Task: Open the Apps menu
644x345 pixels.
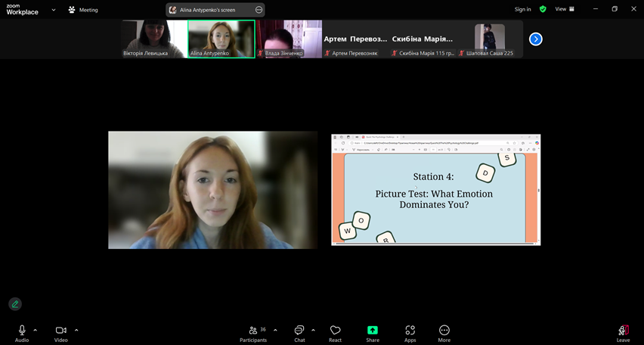Action: tap(410, 334)
